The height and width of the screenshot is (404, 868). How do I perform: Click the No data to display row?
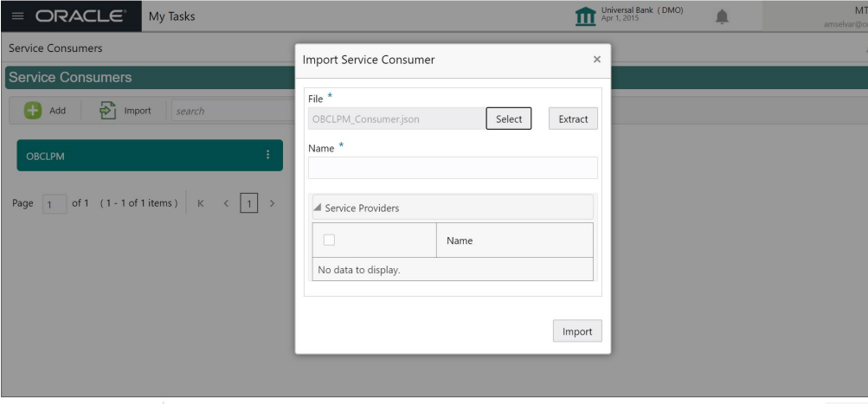coord(453,270)
